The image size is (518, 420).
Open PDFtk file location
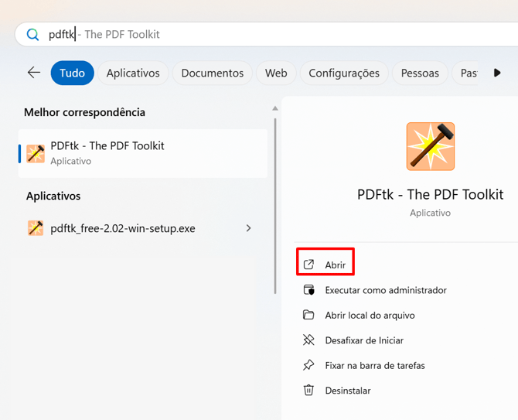pyautogui.click(x=370, y=315)
